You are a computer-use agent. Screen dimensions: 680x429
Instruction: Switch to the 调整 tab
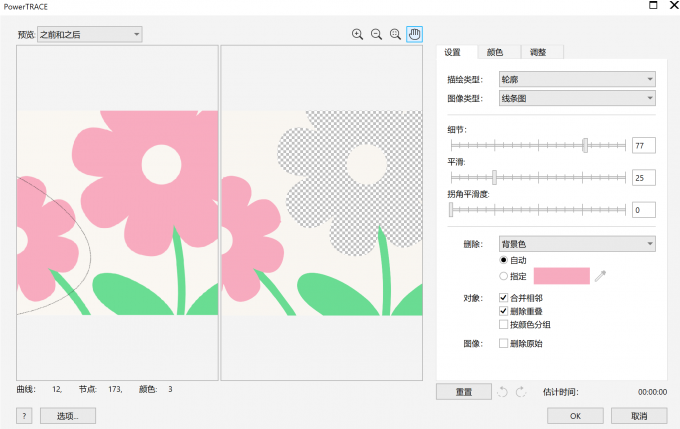coord(538,52)
